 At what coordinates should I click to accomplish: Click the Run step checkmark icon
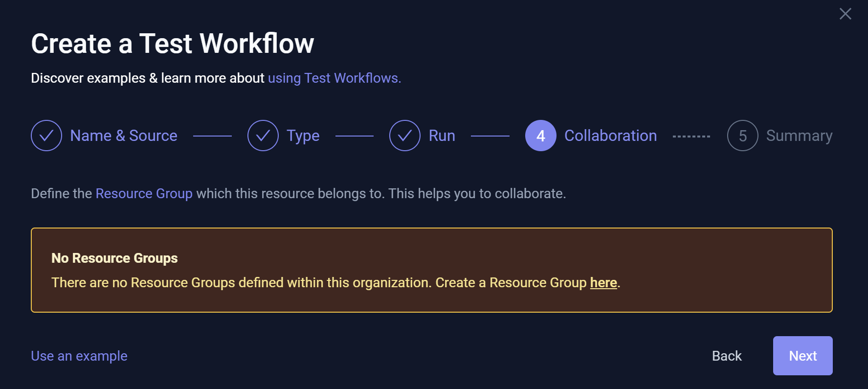tap(405, 136)
